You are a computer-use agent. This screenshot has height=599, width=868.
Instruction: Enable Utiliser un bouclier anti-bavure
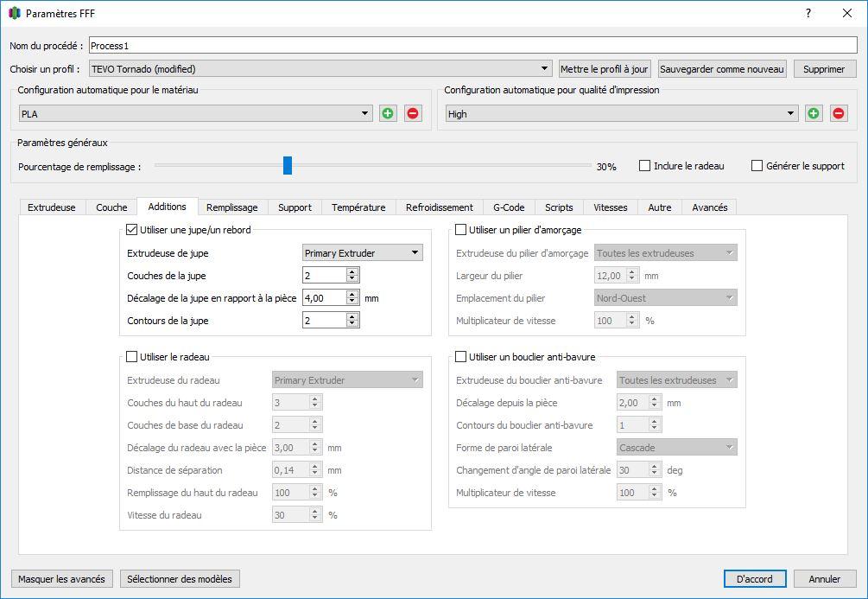pos(460,357)
